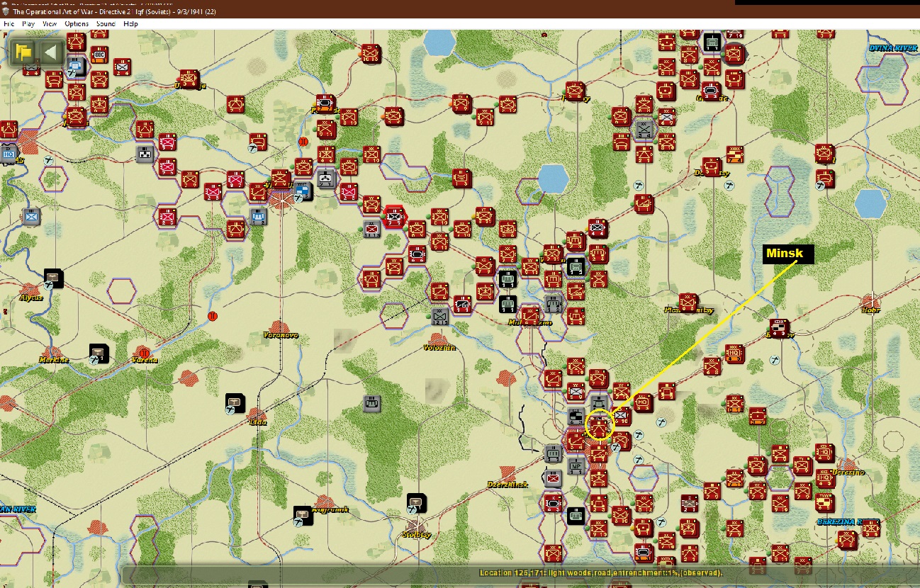Click the red city hex west of Minsk
The width and height of the screenshot is (920, 588).
507,377
